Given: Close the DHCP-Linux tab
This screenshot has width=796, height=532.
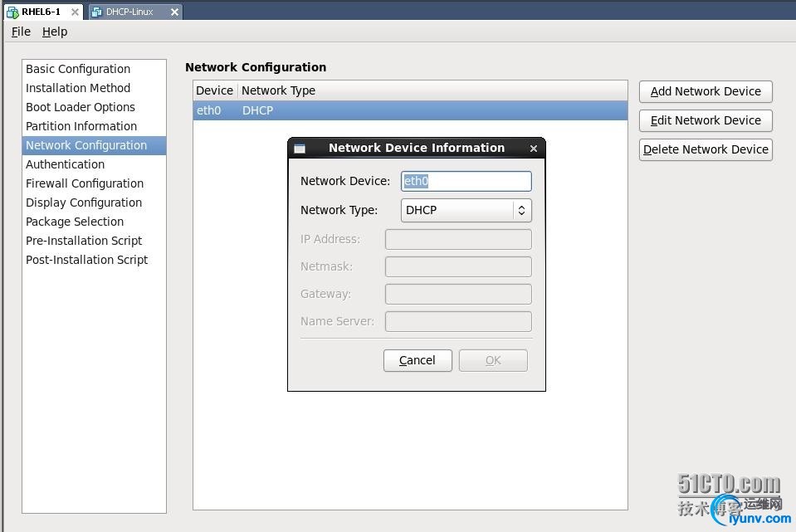Looking at the screenshot, I should point(174,12).
